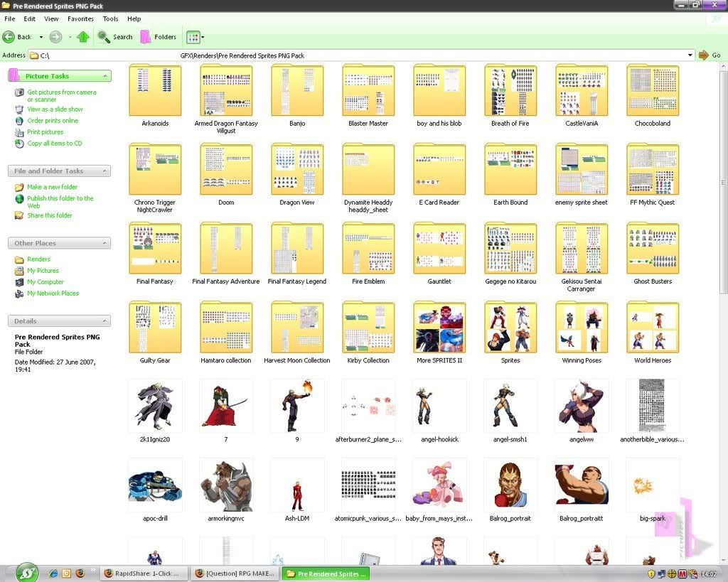This screenshot has width=728, height=582.
Task: Open the Tools menu
Action: 110,18
